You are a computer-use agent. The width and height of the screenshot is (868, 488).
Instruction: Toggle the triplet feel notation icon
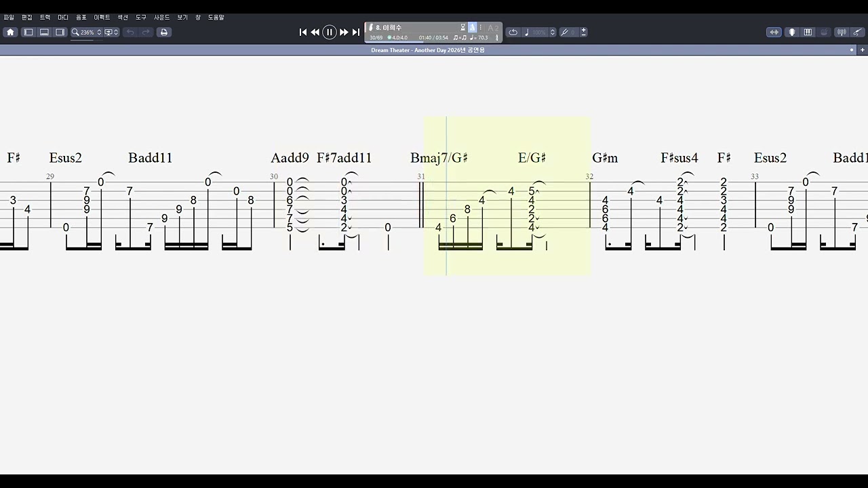coord(459,38)
